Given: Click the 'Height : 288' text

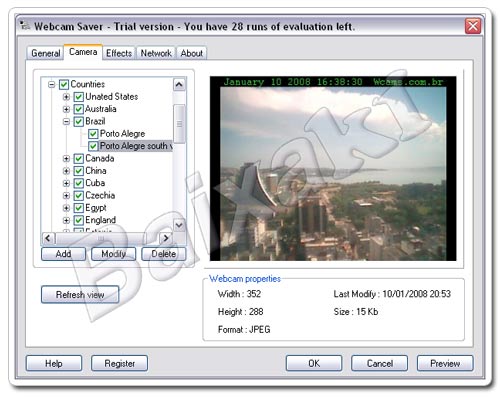Looking at the screenshot, I should coord(240,312).
